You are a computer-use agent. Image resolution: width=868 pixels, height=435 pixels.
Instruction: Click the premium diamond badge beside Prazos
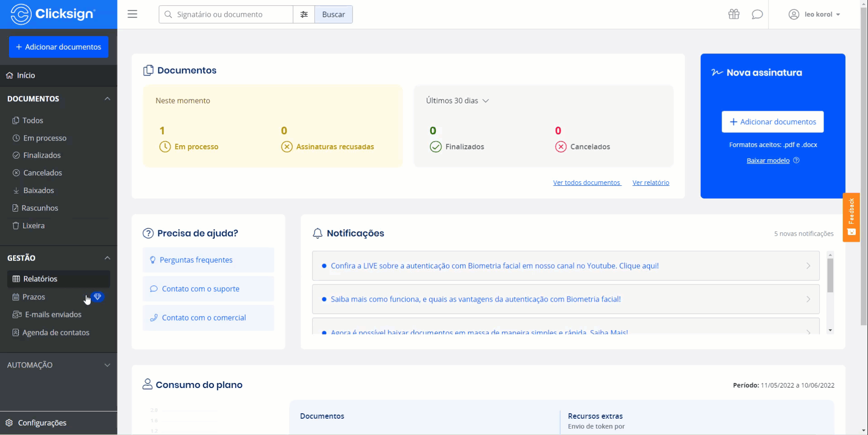click(98, 297)
